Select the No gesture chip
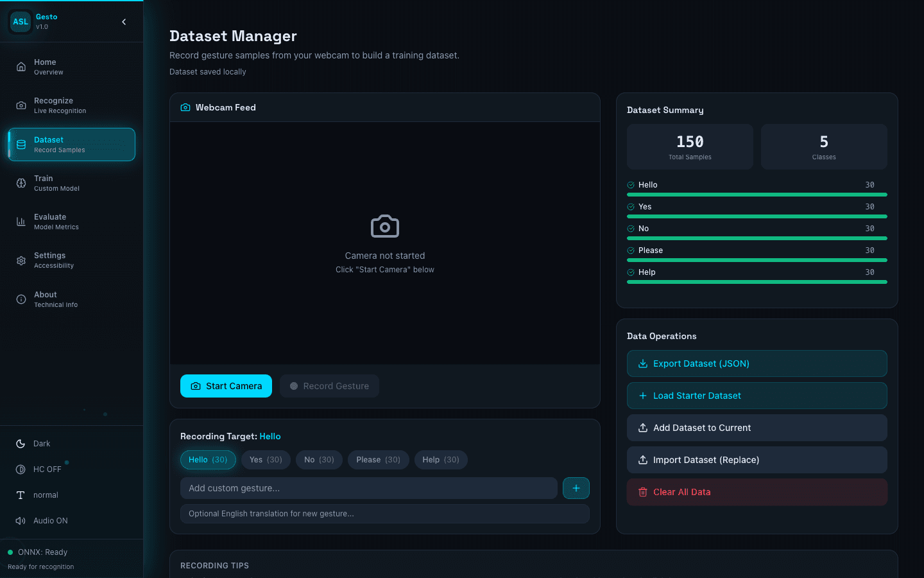This screenshot has width=924, height=578. point(319,460)
